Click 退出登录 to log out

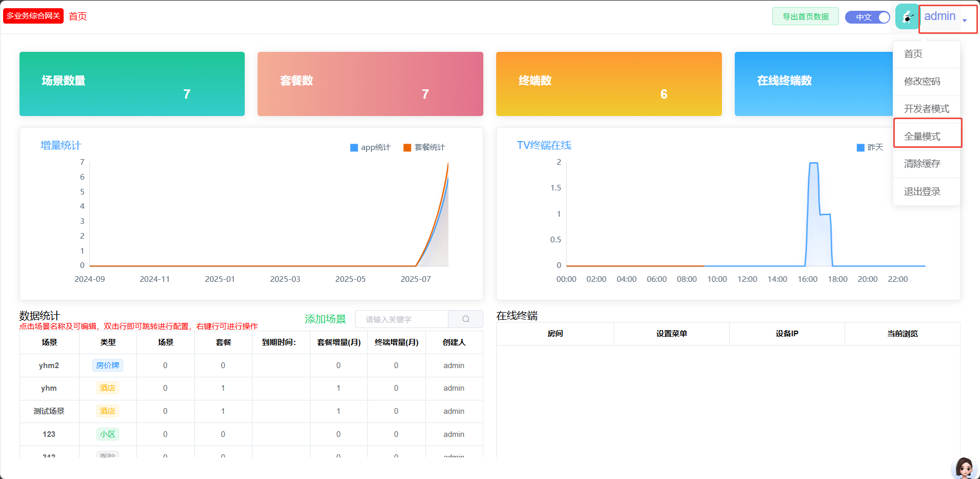click(x=922, y=191)
